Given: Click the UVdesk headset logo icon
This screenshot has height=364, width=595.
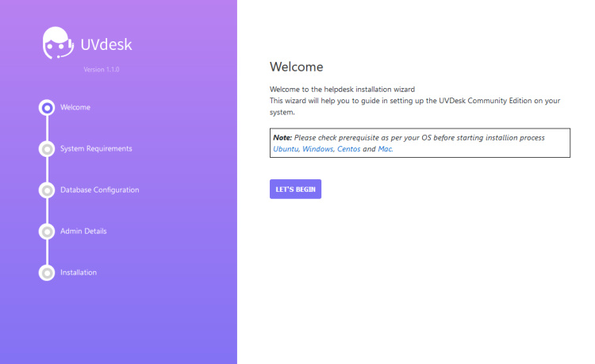Looking at the screenshot, I should point(58,44).
